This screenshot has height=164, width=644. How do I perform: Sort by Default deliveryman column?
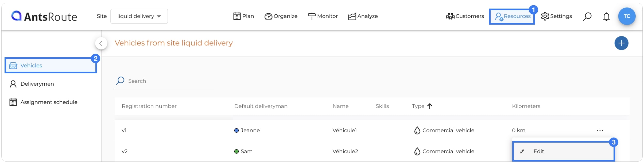261,106
